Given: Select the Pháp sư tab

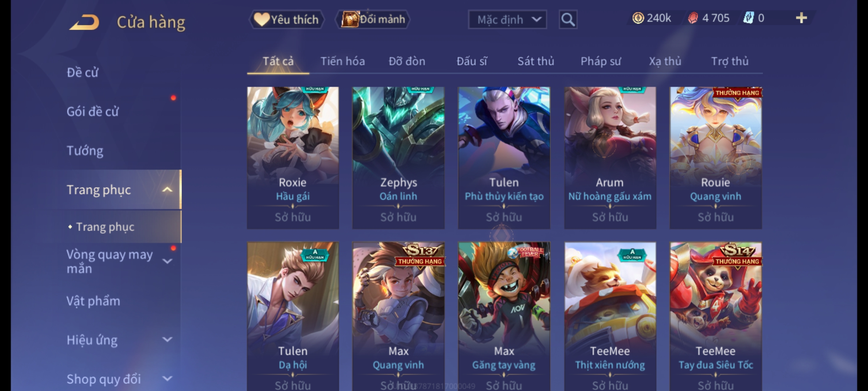Looking at the screenshot, I should pyautogui.click(x=601, y=61).
